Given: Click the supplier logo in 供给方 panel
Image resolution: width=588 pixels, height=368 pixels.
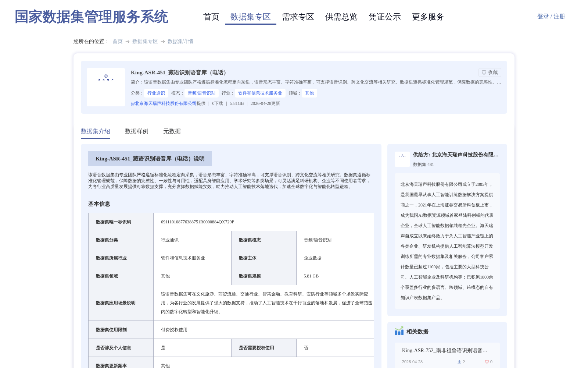Looking at the screenshot, I should [402, 159].
